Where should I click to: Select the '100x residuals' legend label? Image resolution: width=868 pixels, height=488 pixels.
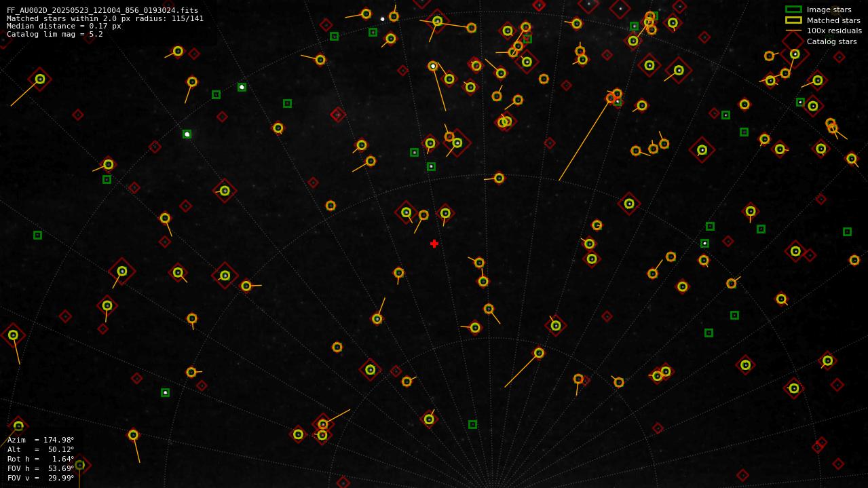pos(834,31)
